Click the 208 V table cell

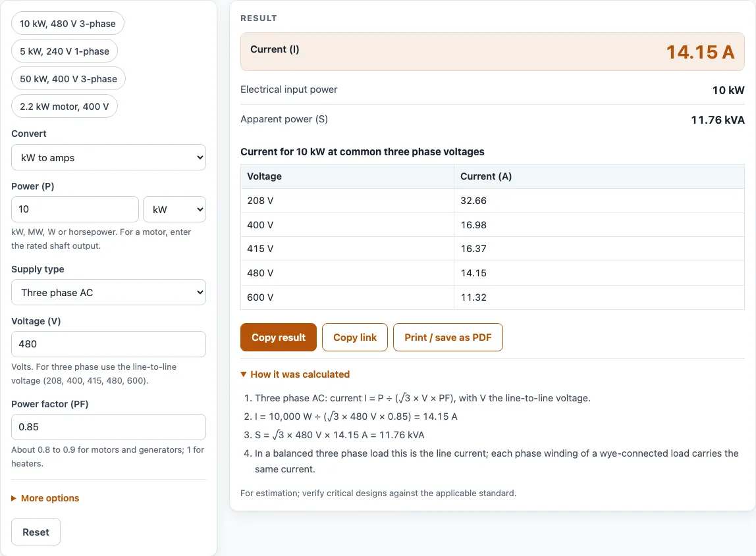[347, 201]
